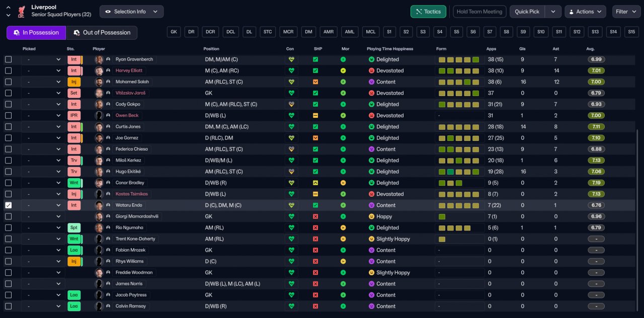Open the Tactics screen button
644x318 pixels.
click(428, 12)
